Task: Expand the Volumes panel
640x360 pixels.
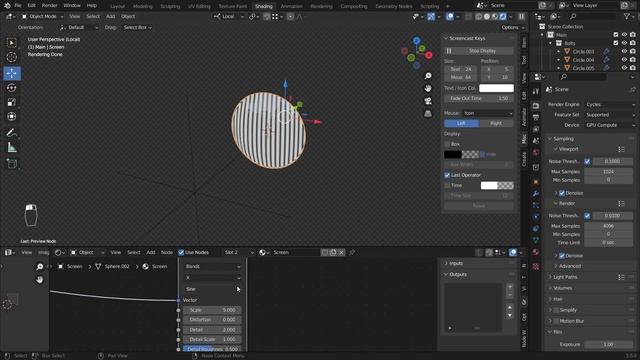Action: pos(562,288)
